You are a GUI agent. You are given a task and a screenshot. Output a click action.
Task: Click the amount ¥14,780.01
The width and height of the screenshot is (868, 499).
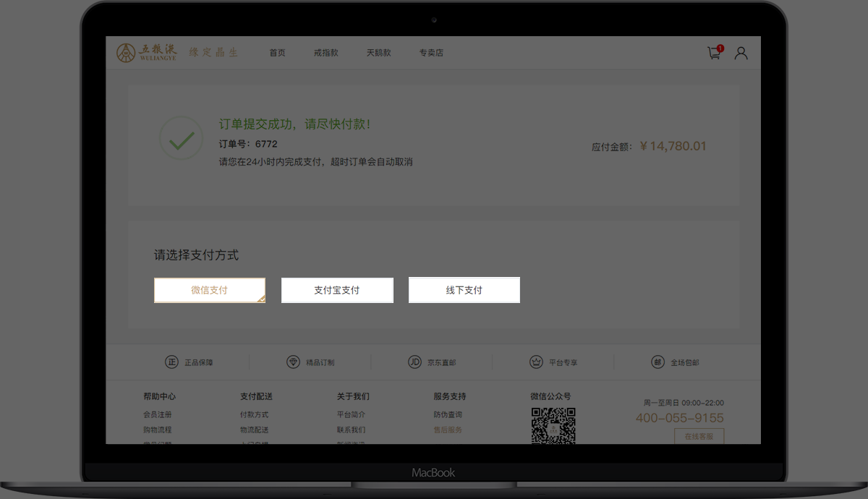coord(673,146)
